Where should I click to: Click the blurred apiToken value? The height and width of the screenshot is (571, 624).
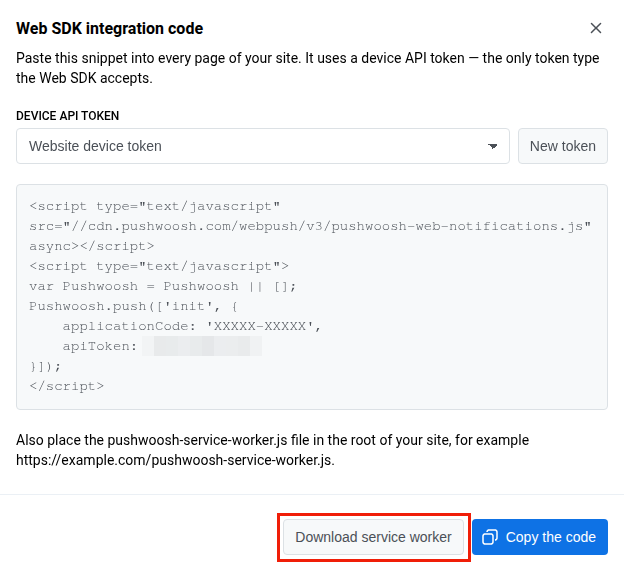pos(202,346)
